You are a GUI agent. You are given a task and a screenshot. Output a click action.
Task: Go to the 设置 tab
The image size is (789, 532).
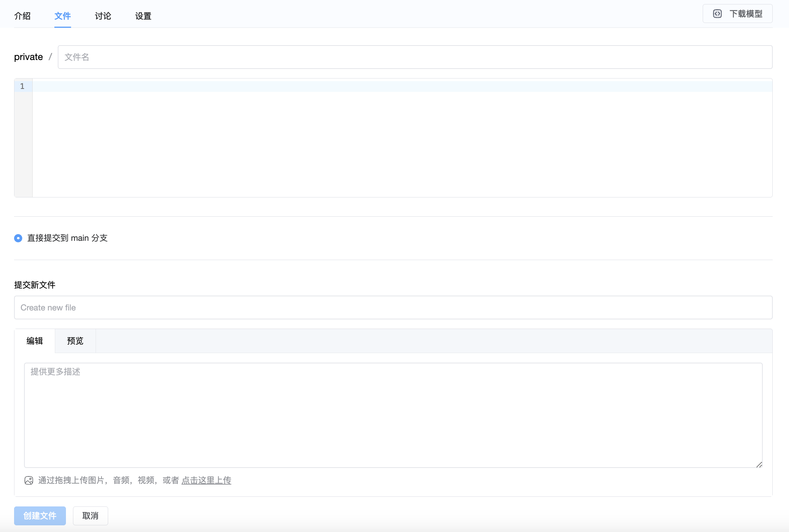point(143,16)
